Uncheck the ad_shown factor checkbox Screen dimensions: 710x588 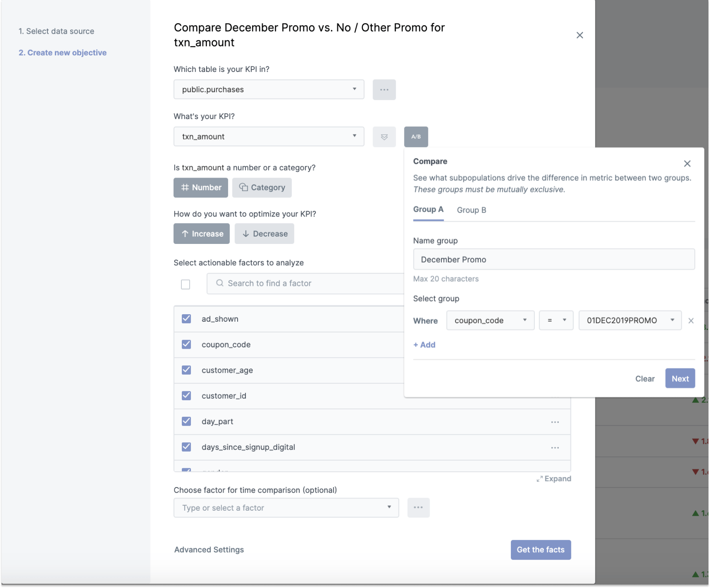tap(186, 319)
